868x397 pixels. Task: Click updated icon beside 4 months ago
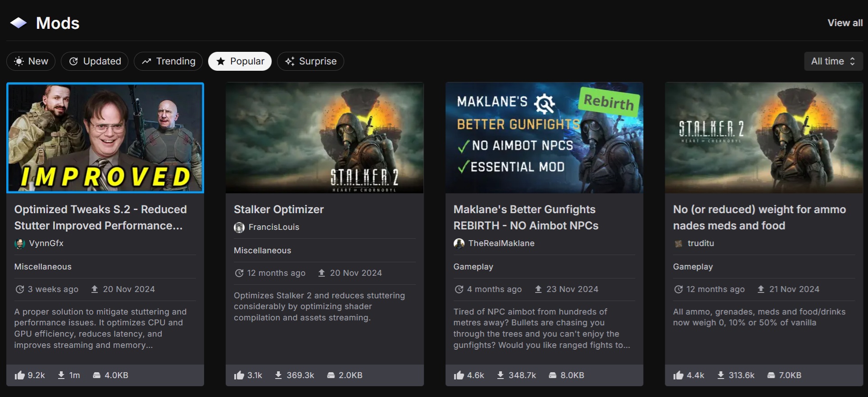click(459, 289)
